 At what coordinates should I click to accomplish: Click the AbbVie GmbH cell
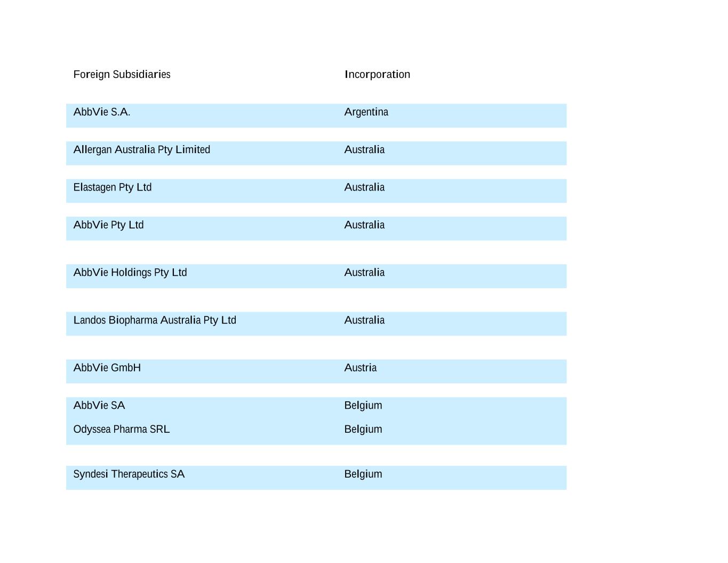[x=107, y=368]
